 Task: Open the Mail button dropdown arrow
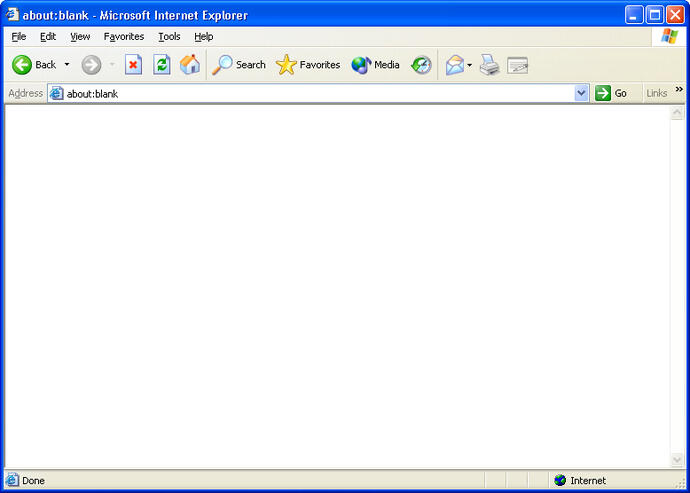coord(469,65)
